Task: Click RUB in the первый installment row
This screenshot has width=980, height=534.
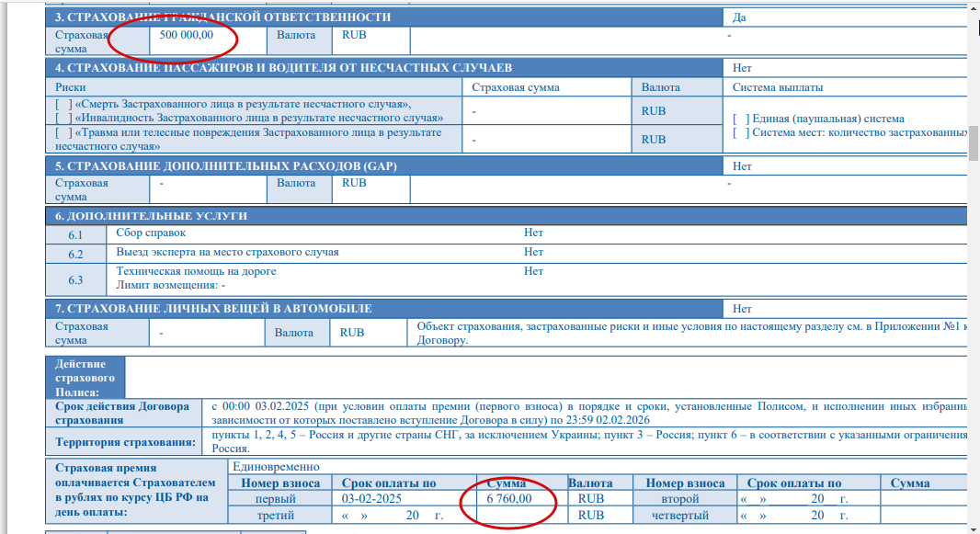Action: tap(590, 498)
